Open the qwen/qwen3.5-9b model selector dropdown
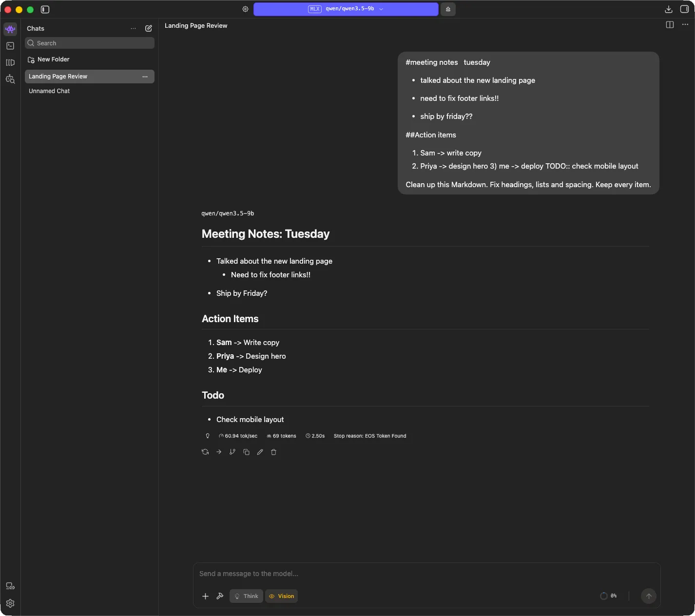 [346, 9]
